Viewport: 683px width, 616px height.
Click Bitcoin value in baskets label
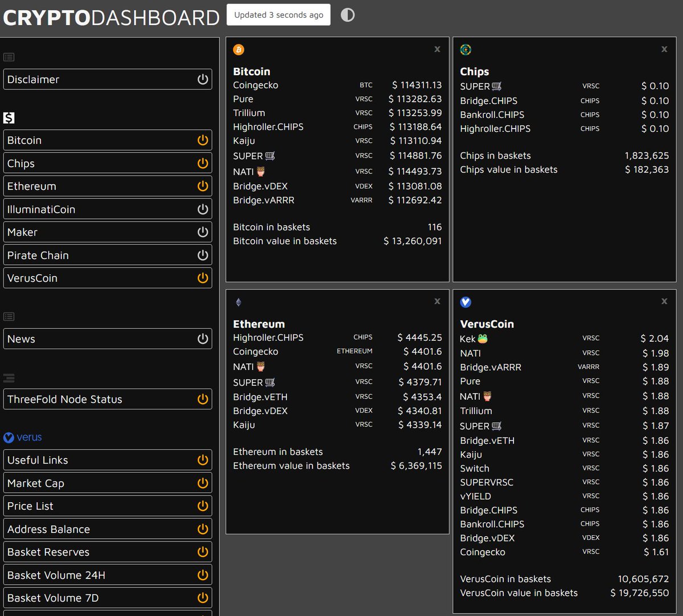(x=285, y=241)
